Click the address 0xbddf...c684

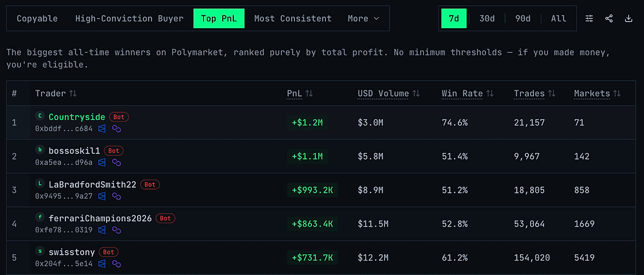(x=64, y=129)
